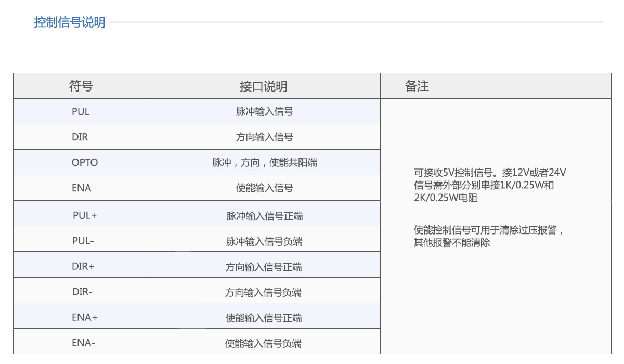Select the DIR symbol cell
Viewport: 624px width, 364px height.
[80, 137]
